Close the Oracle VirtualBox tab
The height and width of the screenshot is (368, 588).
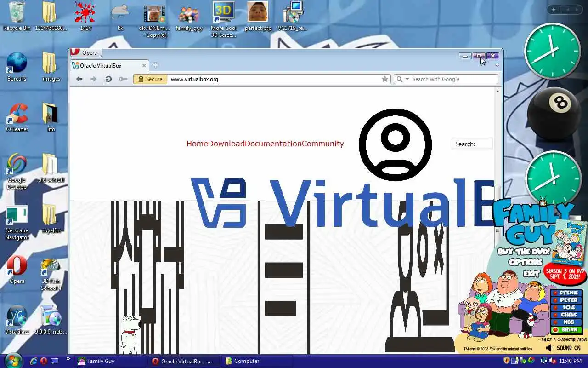click(144, 66)
